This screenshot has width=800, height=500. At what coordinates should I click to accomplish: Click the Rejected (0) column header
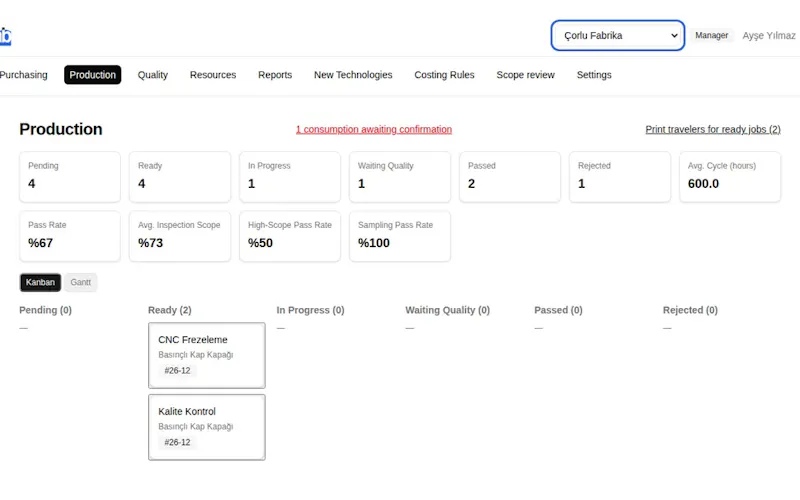click(x=690, y=310)
